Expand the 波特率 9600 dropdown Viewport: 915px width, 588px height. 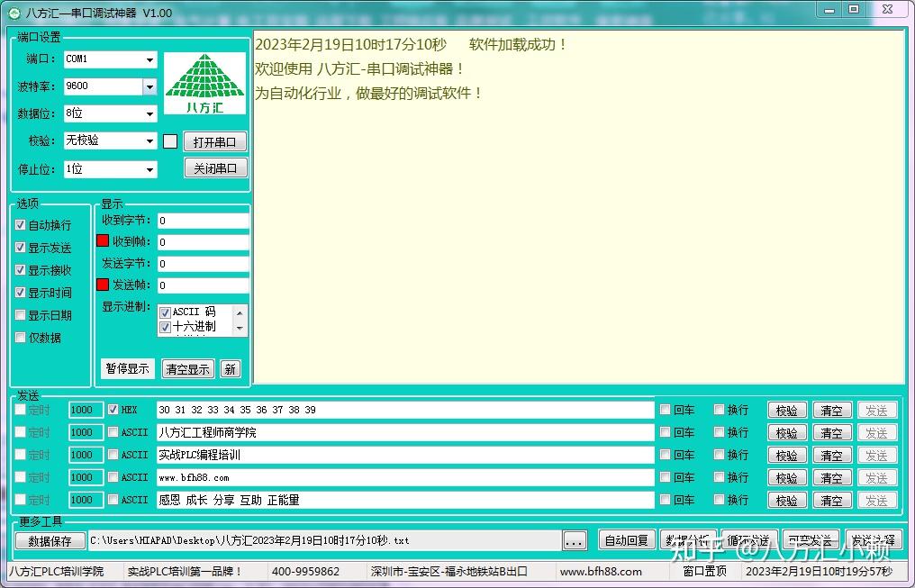tap(149, 87)
